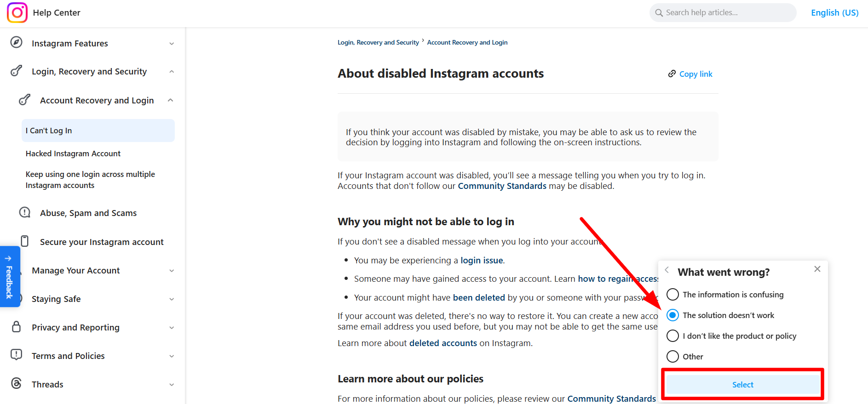The width and height of the screenshot is (868, 404).
Task: Click the alert bubble icon beside Abuse, Spam and Scams
Action: pos(25,212)
